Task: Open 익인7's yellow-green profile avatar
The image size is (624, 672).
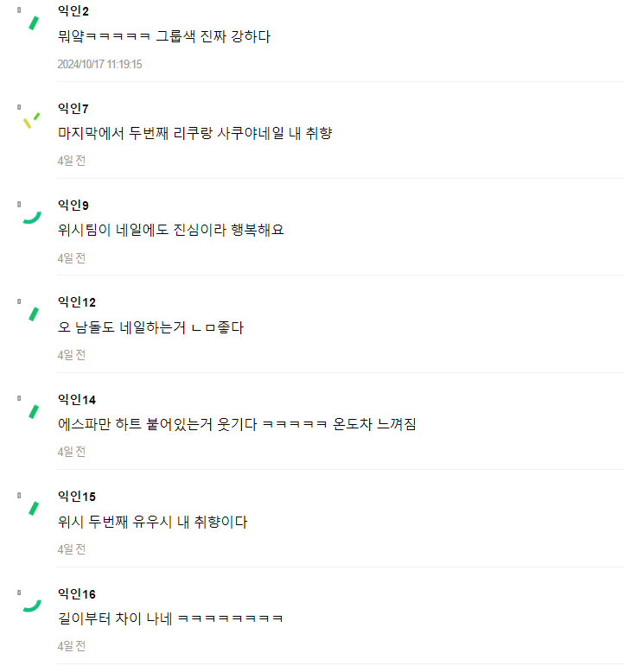Action: pyautogui.click(x=31, y=120)
